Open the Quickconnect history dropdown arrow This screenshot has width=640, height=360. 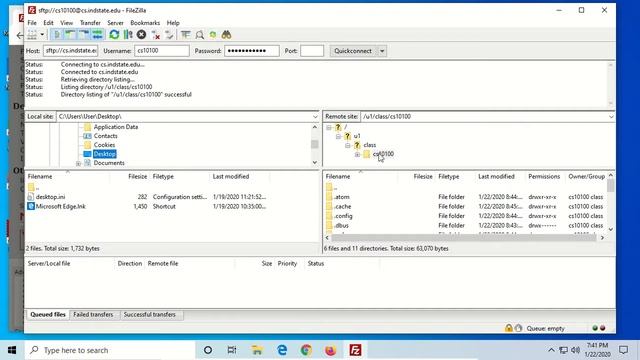tap(382, 51)
